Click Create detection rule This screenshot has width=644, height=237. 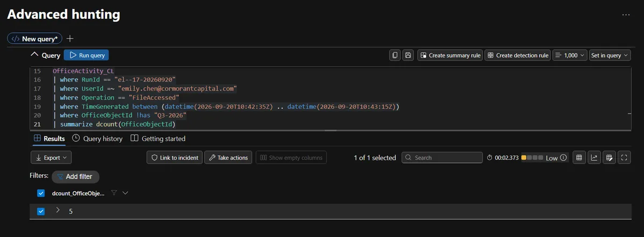click(517, 55)
